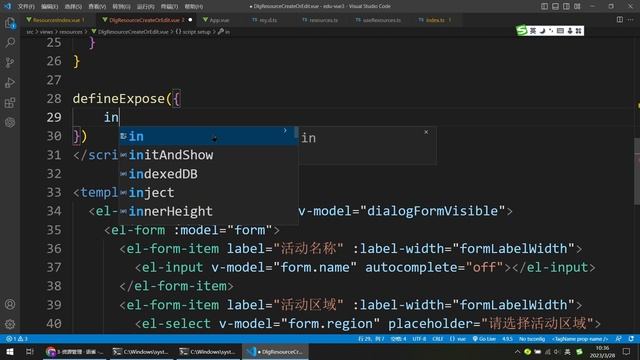Open the Manage gear in activity bar
Image resolution: width=640 pixels, height=360 pixels.
[10, 324]
